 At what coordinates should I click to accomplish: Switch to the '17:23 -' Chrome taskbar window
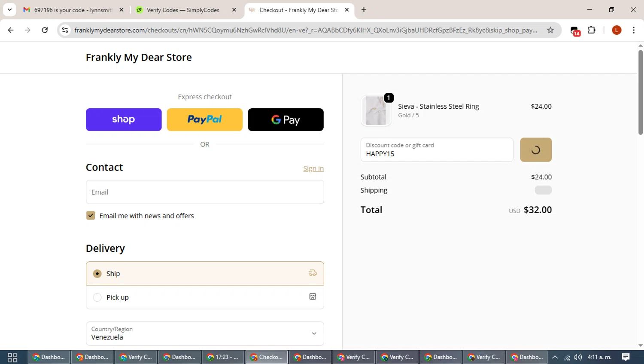(x=223, y=357)
